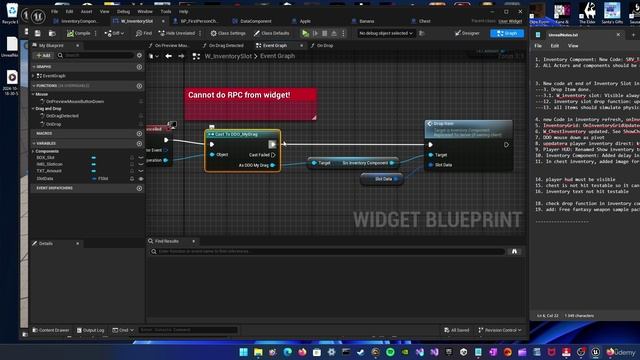Open Revision Control menu
The image size is (640, 360).
point(500,330)
